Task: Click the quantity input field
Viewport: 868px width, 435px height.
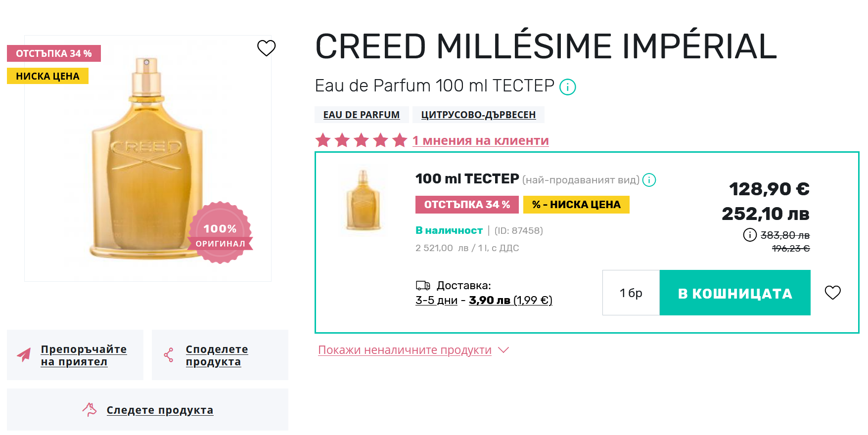Action: tap(631, 293)
